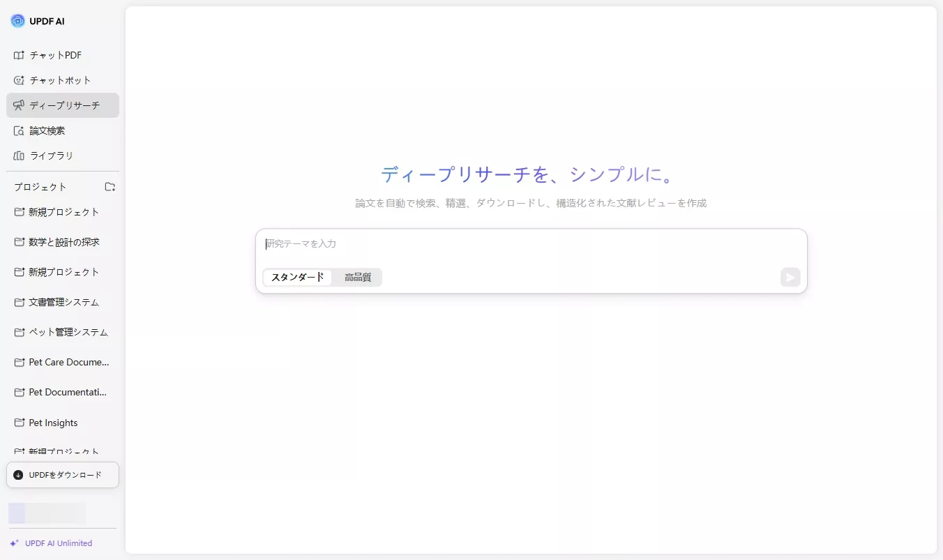The height and width of the screenshot is (560, 943).
Task: Click folder icon of ペット管理システム
Action: [20, 332]
